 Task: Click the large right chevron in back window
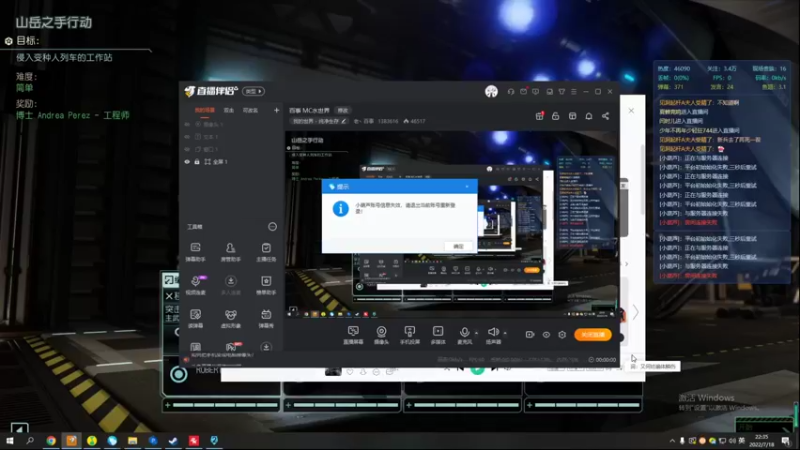pyautogui.click(x=635, y=312)
